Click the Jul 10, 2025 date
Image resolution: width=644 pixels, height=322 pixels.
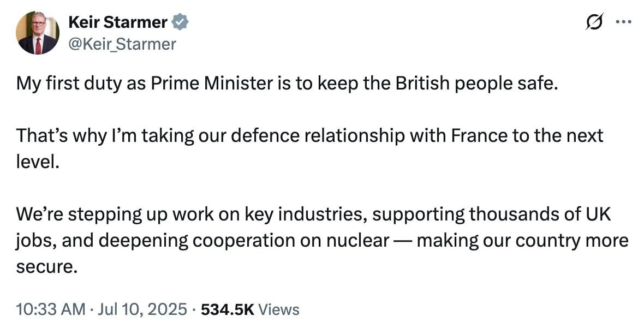click(145, 309)
